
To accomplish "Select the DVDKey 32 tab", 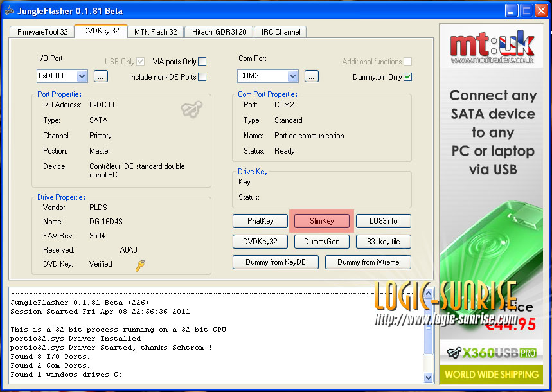I will click(x=101, y=31).
